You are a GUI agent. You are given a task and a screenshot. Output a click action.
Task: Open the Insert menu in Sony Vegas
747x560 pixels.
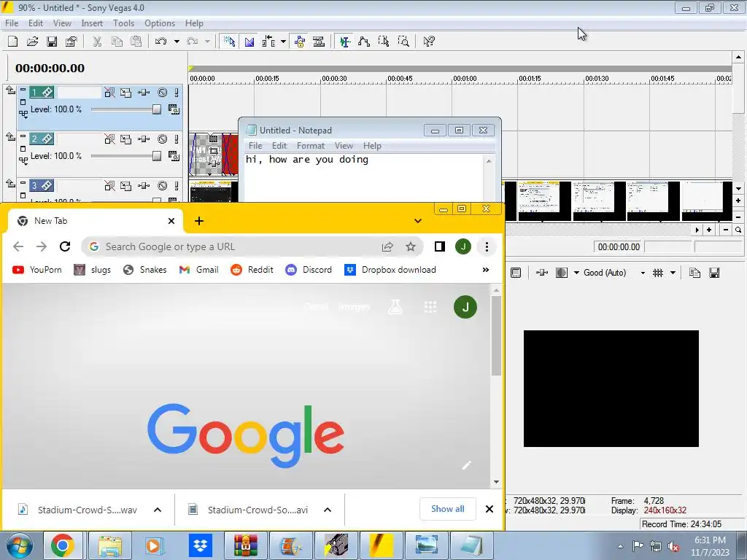(x=92, y=23)
